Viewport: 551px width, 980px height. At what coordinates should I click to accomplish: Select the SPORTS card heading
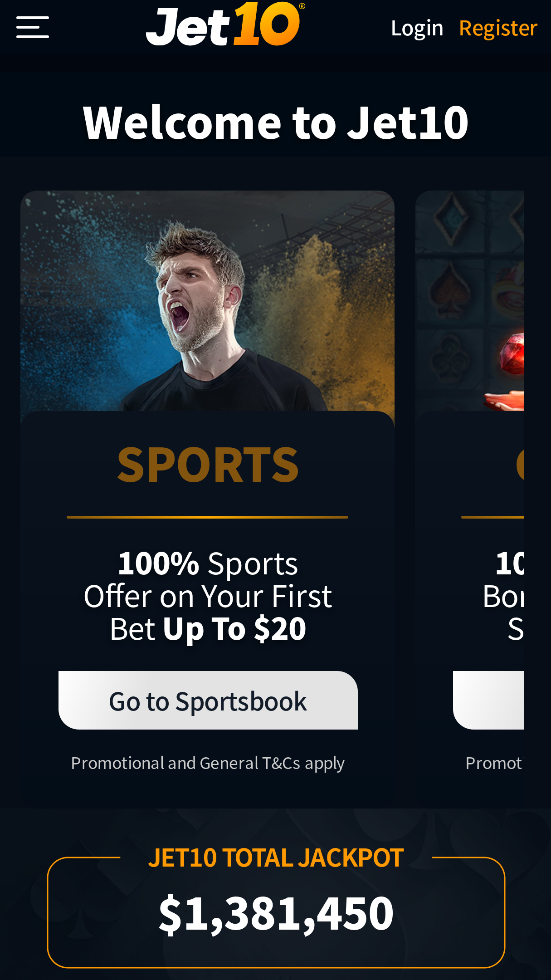pos(208,465)
